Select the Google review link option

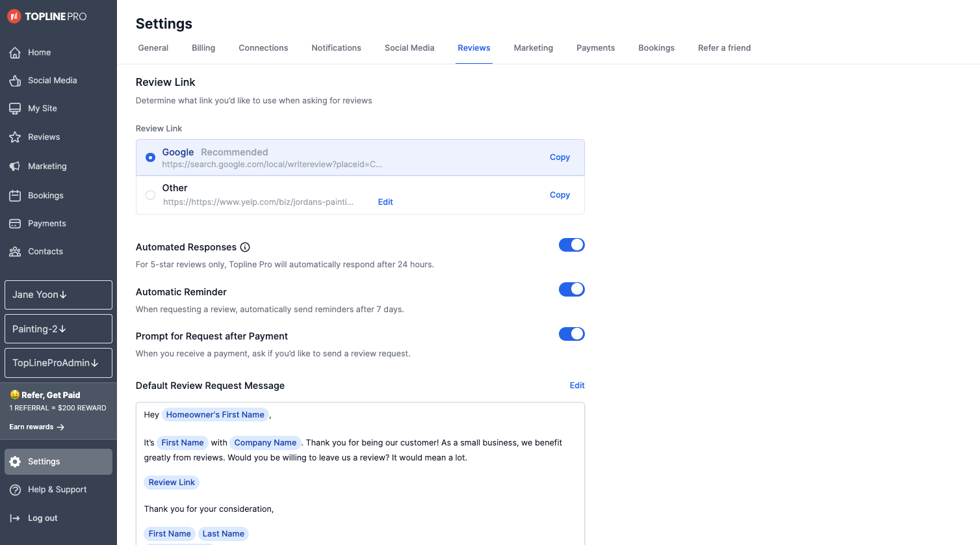[x=150, y=157]
